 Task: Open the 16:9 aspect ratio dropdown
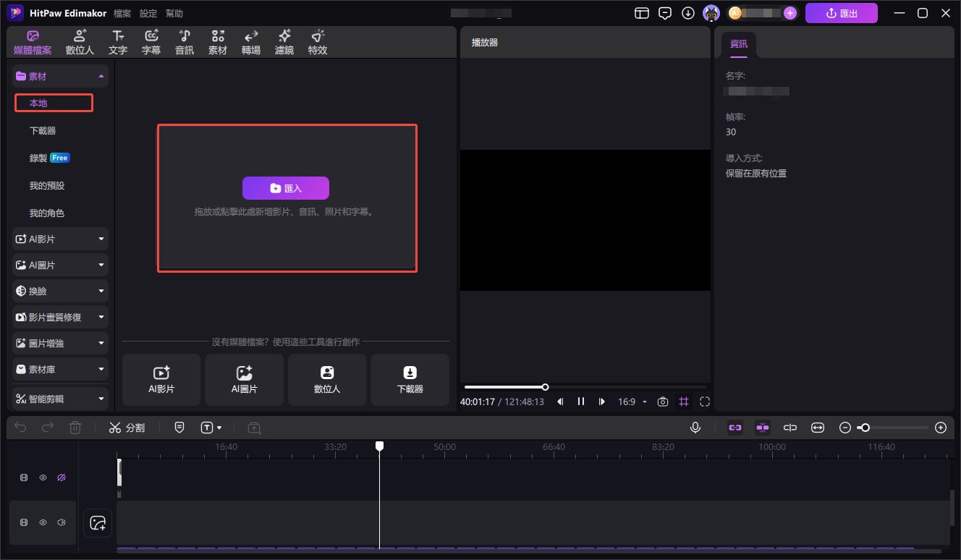tap(632, 402)
